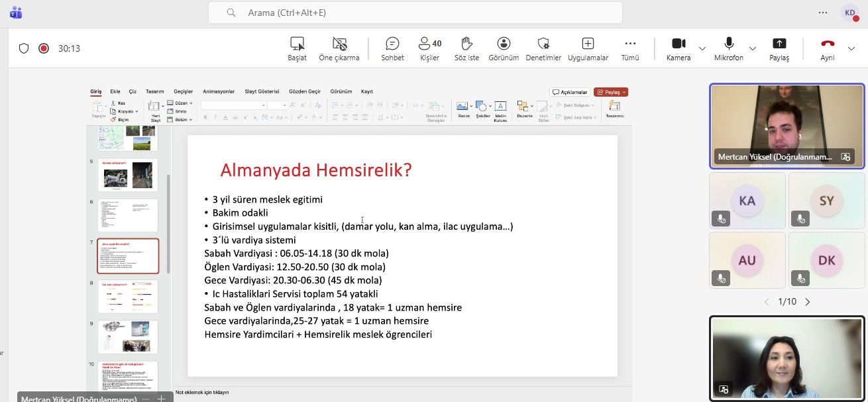Screen dimensions: 868x402
Task: Open Uygulamalar apps menu
Action: [x=588, y=48]
